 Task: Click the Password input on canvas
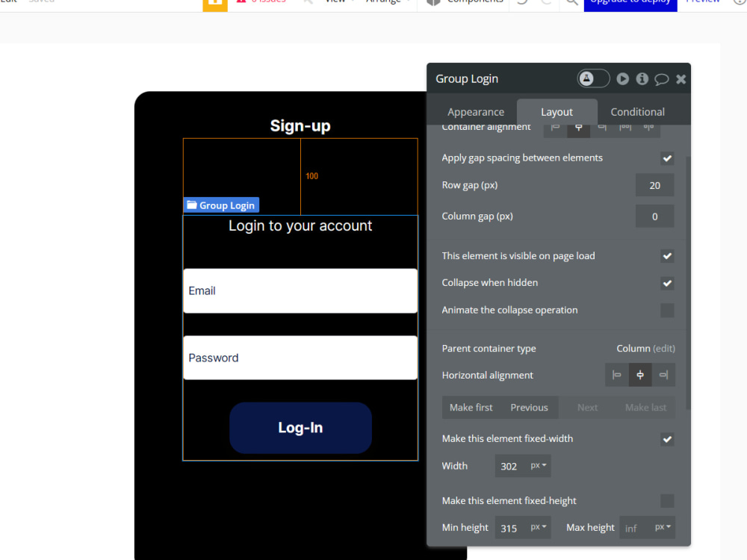point(300,358)
